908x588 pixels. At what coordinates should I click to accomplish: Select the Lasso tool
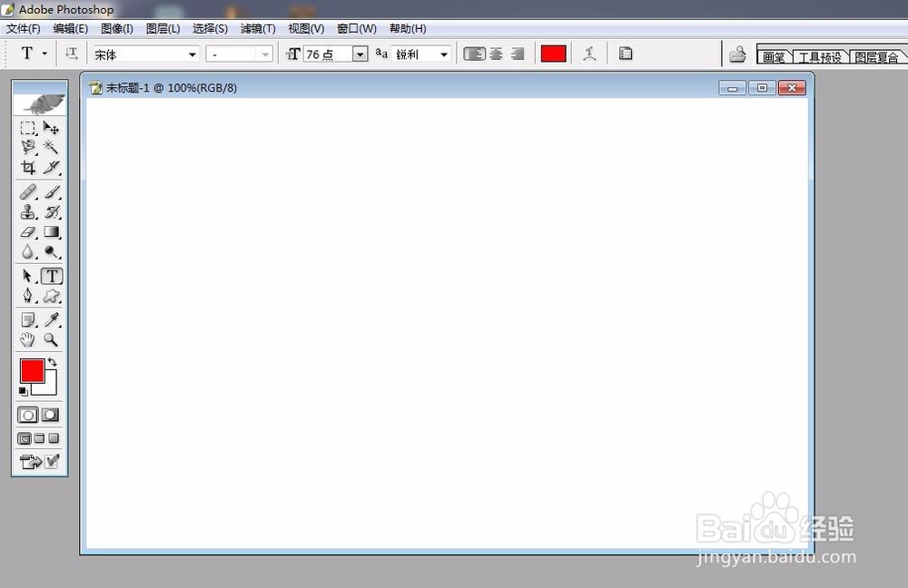tap(28, 148)
